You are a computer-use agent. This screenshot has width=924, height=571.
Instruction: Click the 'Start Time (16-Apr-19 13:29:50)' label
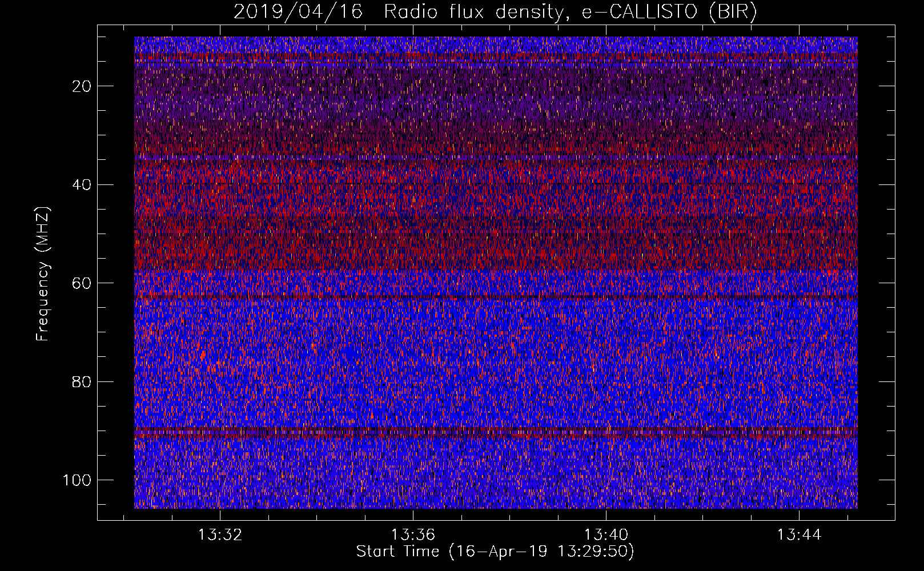495,551
